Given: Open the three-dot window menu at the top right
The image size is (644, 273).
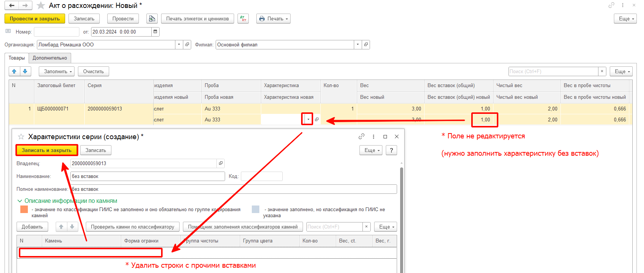Looking at the screenshot, I should (623, 5).
